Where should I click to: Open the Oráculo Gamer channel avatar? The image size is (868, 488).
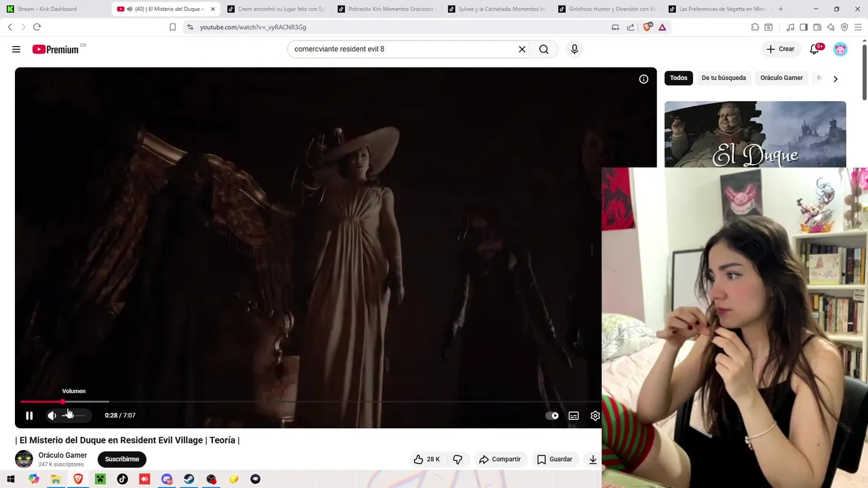[x=24, y=459]
